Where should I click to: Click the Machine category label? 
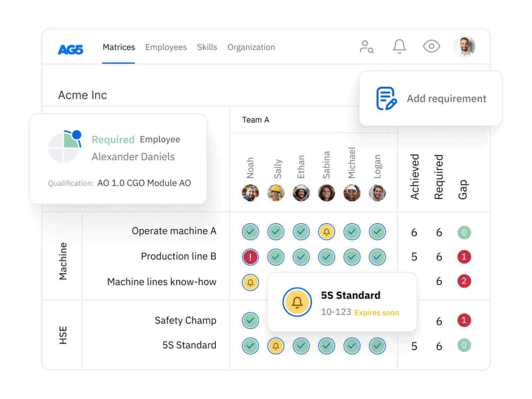tap(63, 261)
